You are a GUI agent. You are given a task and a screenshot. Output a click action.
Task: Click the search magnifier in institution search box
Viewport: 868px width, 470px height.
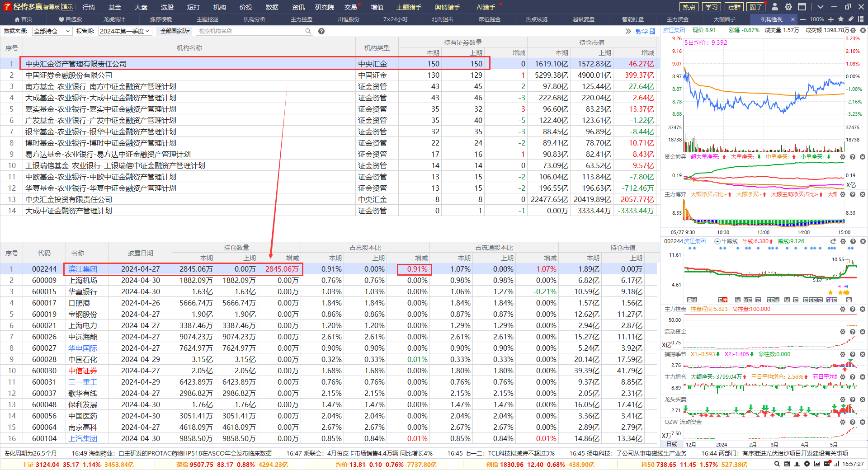point(308,31)
